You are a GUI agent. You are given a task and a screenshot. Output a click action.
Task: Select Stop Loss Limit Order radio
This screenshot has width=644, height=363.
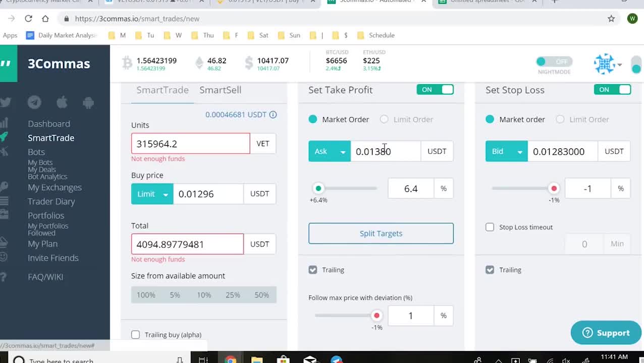click(x=560, y=119)
